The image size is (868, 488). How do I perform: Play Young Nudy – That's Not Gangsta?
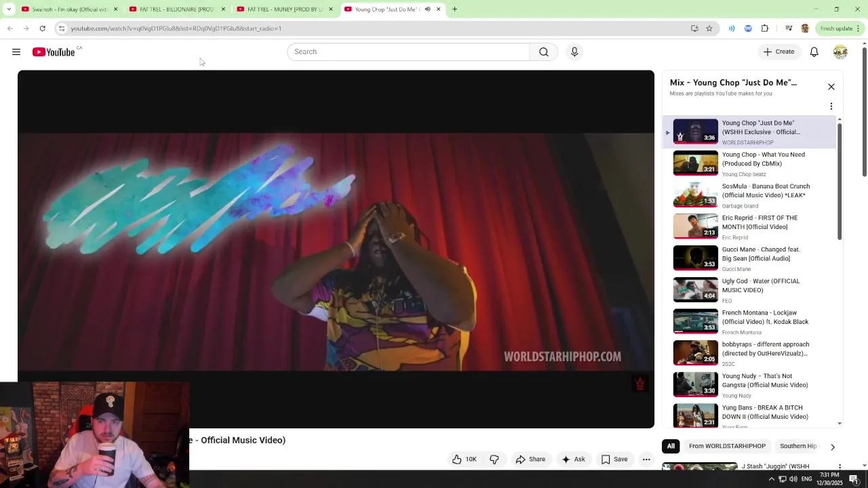coord(749,385)
